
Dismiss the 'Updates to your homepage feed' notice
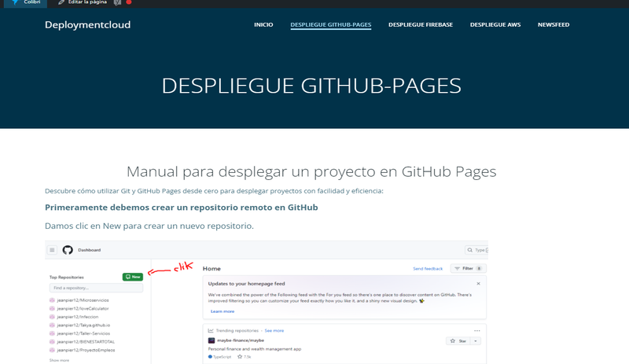click(478, 283)
